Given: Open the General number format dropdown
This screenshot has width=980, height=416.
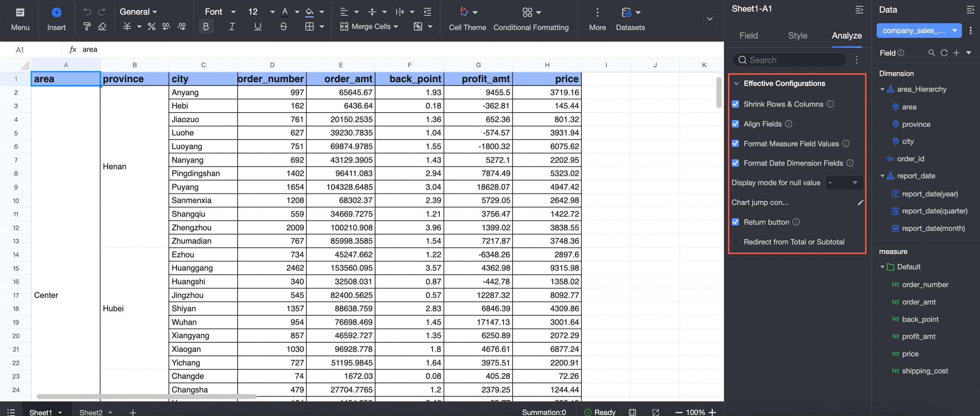Looking at the screenshot, I should click(x=138, y=12).
